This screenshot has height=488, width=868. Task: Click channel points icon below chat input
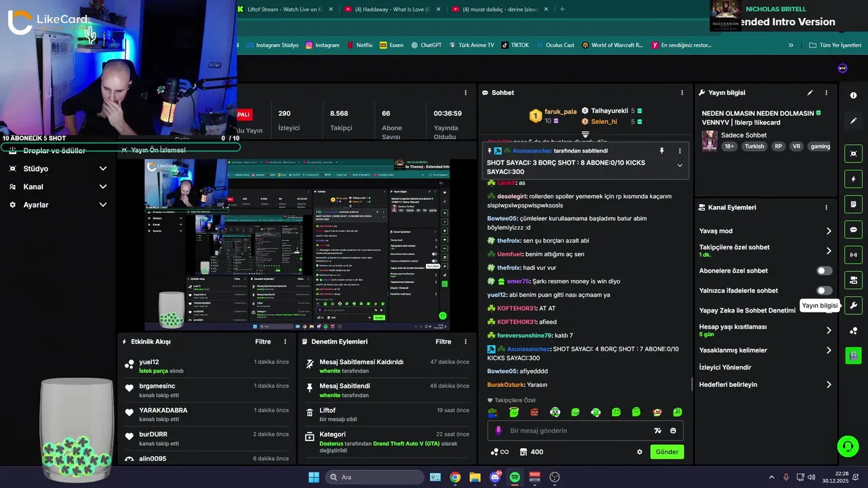(499, 452)
